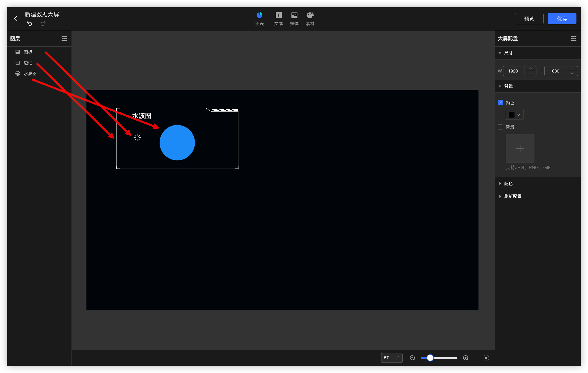Collapse the 大屏配置 config panel
Image resolution: width=588 pixels, height=373 pixels.
pyautogui.click(x=573, y=38)
